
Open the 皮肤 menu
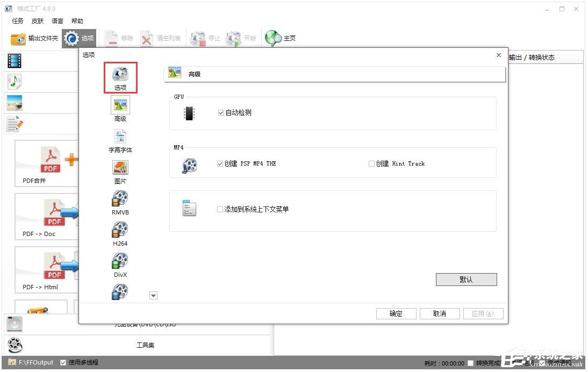(x=38, y=21)
